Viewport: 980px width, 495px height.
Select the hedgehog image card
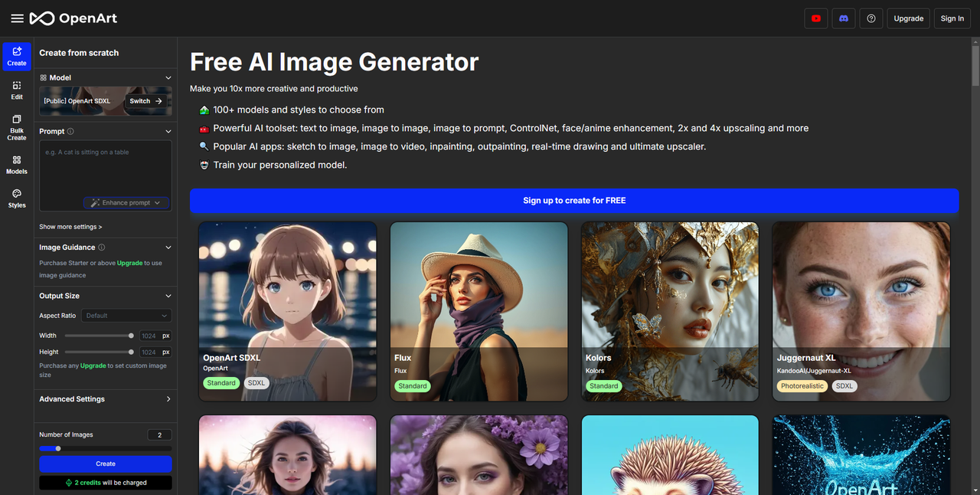point(670,455)
